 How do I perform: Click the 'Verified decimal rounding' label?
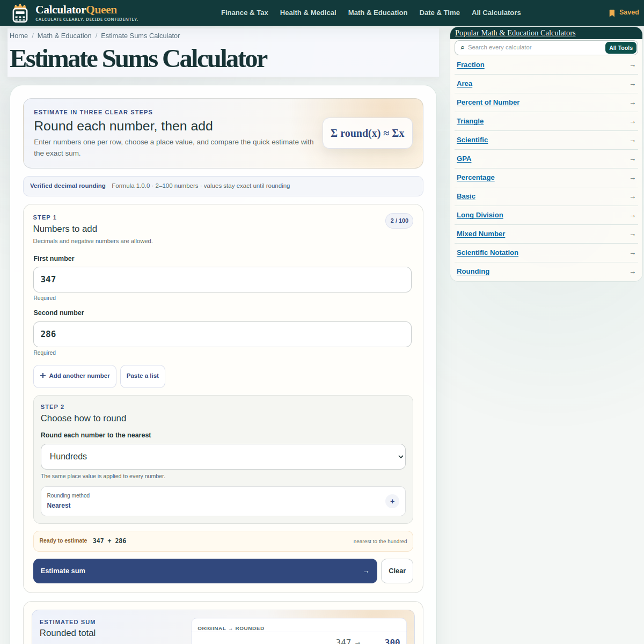click(x=68, y=186)
